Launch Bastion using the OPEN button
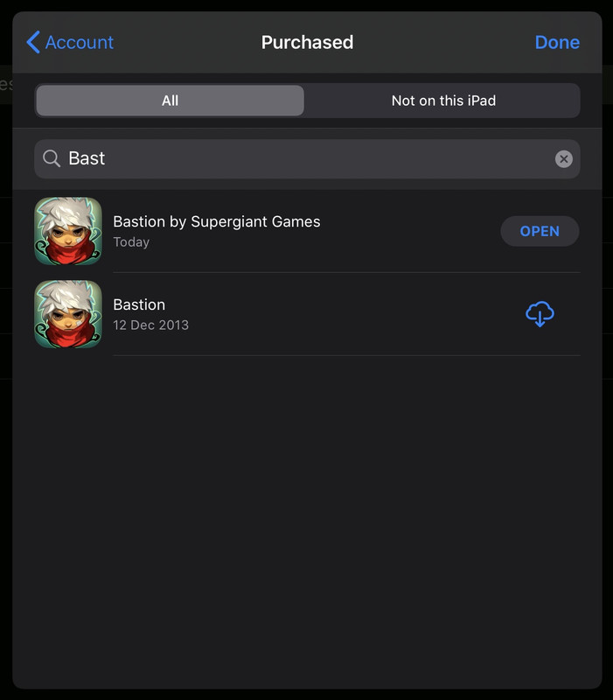Screen dimensions: 613x700 540,231
